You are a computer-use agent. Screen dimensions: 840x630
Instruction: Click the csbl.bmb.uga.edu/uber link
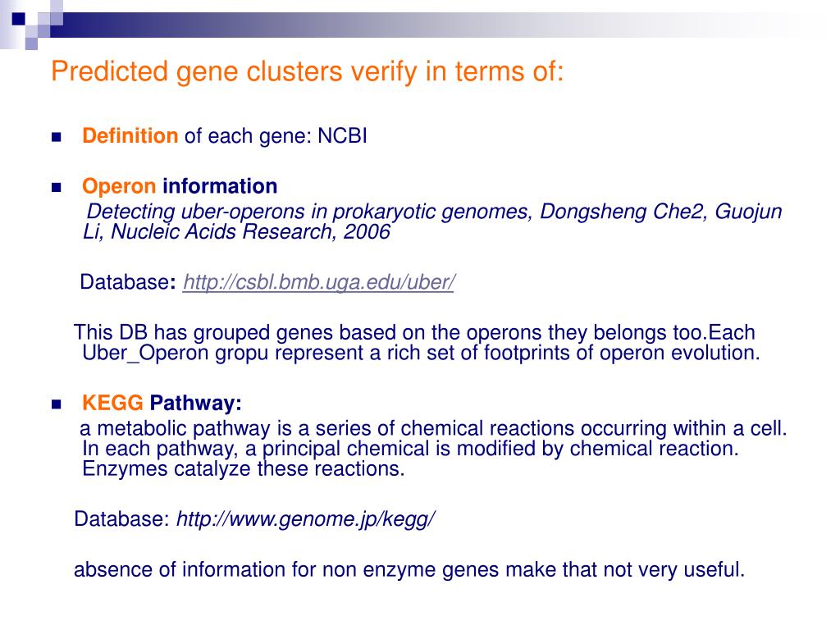coord(319,282)
